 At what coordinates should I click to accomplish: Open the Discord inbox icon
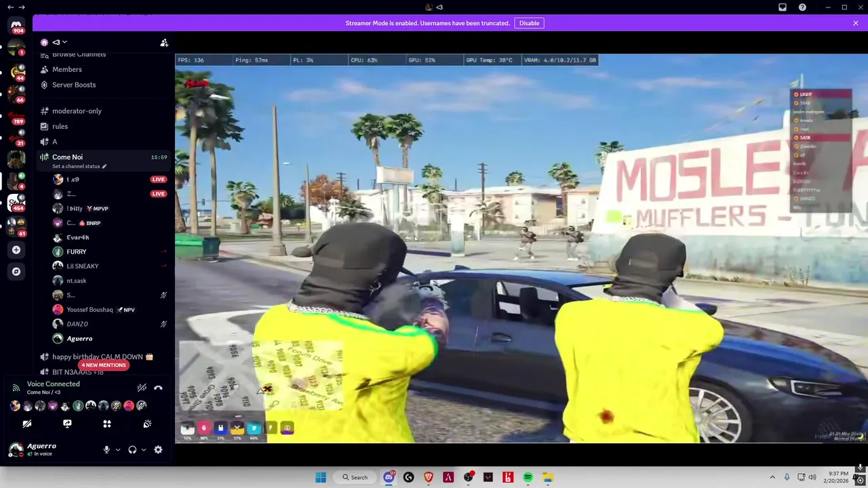tap(783, 7)
